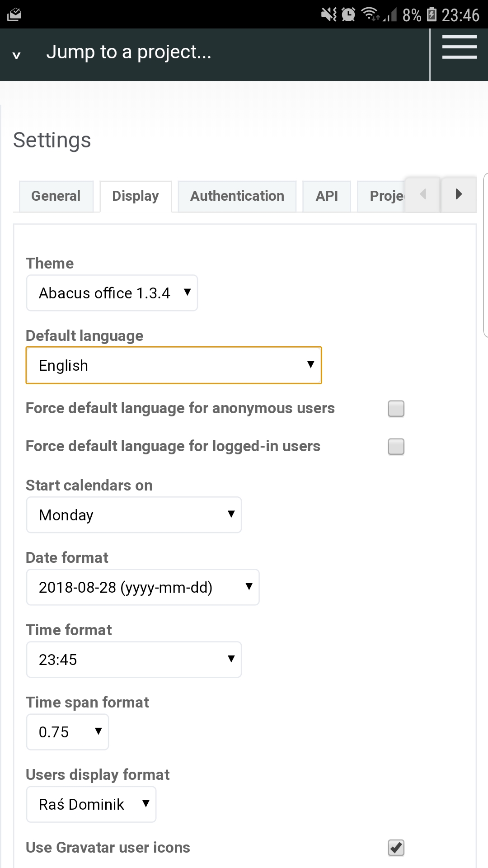Screen dimensions: 488x868
Task: Tap the Wi-Fi icon in status bar
Action: point(371,14)
